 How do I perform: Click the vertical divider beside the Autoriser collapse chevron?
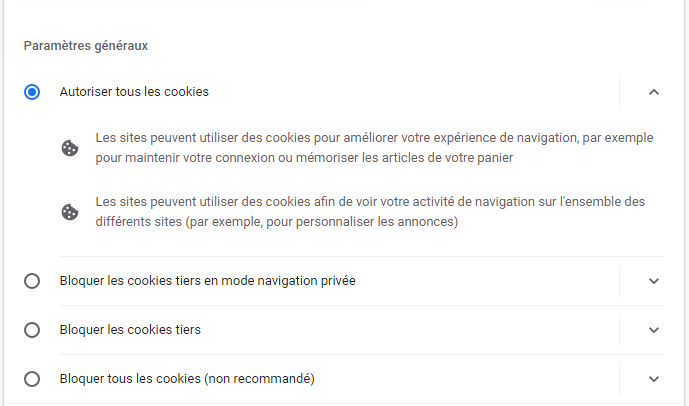pos(620,92)
